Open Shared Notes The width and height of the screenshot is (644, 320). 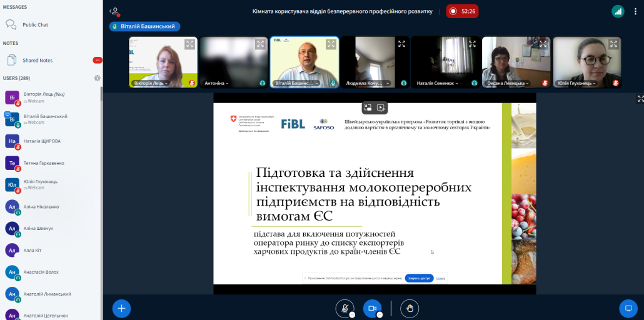click(38, 61)
